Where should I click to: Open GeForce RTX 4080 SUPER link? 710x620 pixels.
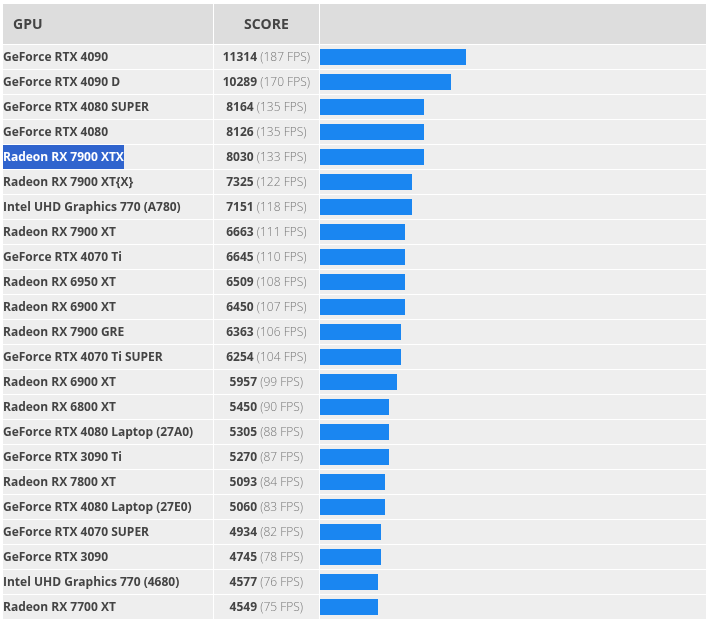pos(76,107)
